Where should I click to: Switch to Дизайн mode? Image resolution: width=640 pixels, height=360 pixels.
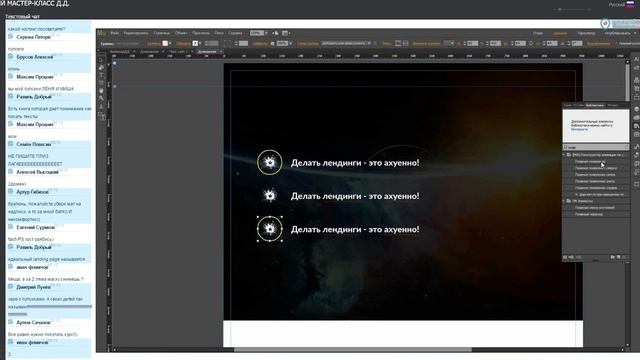pos(560,33)
